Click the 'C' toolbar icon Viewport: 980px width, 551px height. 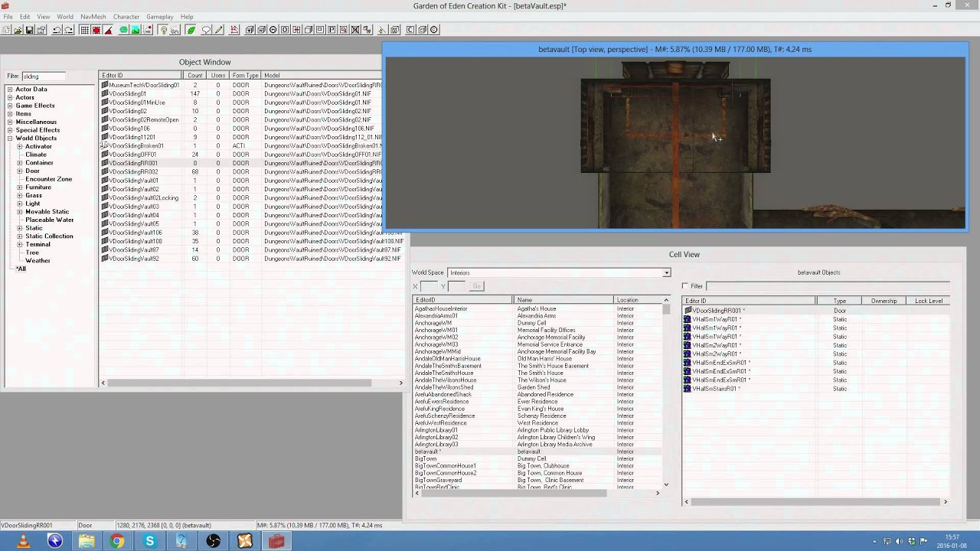pos(410,30)
